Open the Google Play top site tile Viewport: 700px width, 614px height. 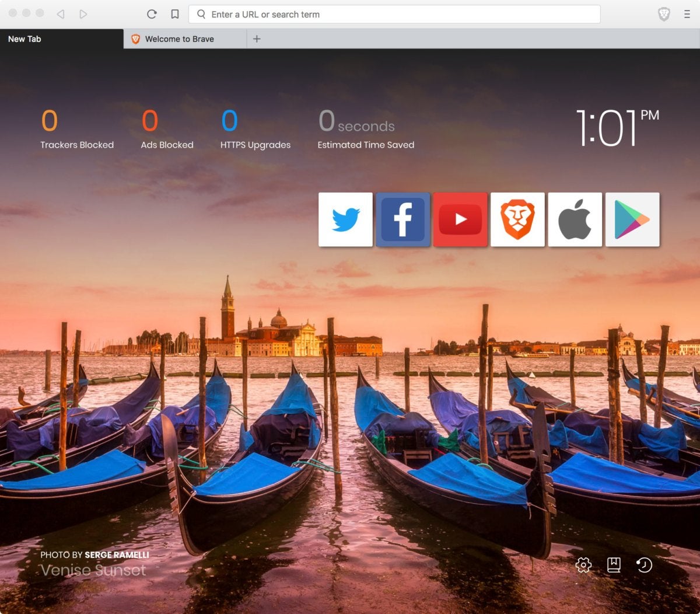632,219
